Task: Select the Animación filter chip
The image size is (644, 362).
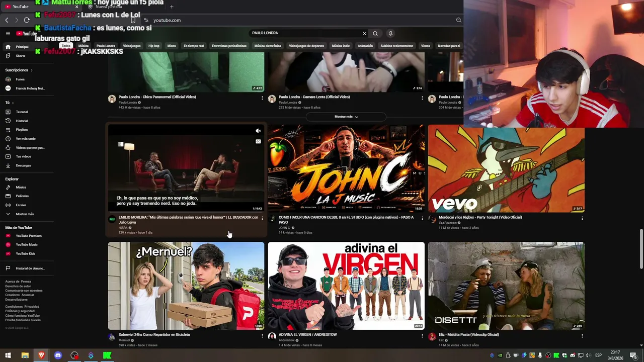Action: pyautogui.click(x=365, y=46)
